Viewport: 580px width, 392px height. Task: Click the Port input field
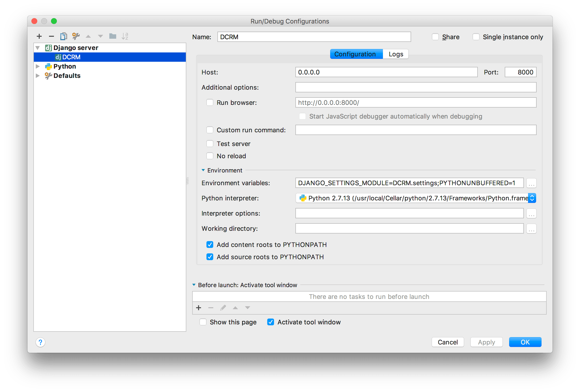click(x=520, y=72)
